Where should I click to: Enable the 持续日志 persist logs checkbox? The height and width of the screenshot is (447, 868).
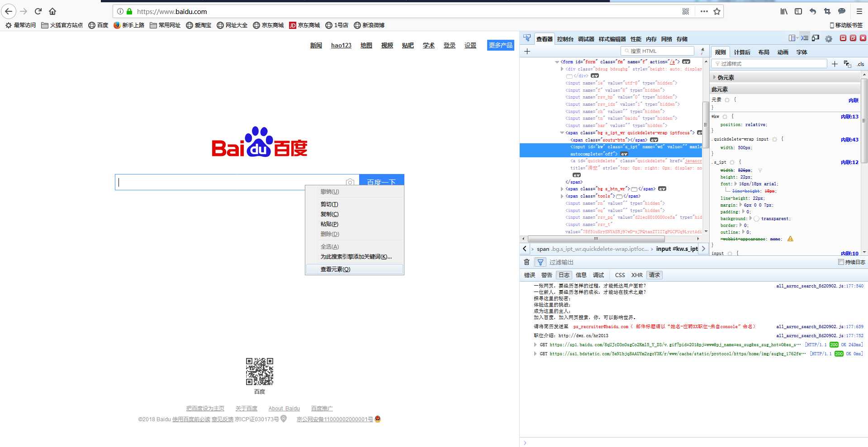click(841, 262)
